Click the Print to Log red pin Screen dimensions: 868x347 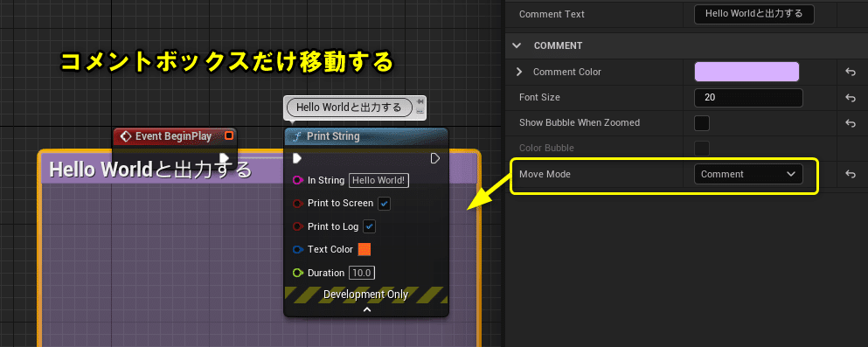point(298,226)
